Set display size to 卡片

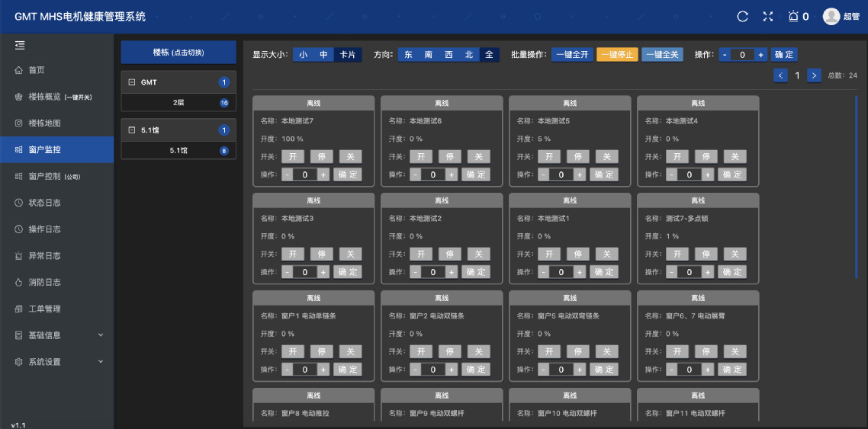[349, 55]
